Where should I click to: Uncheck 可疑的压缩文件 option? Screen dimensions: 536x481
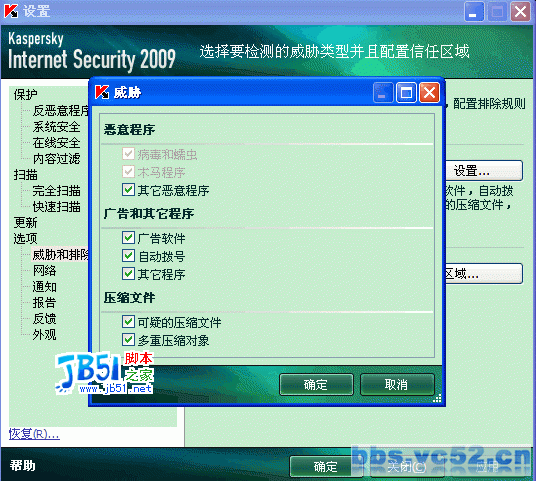(129, 322)
